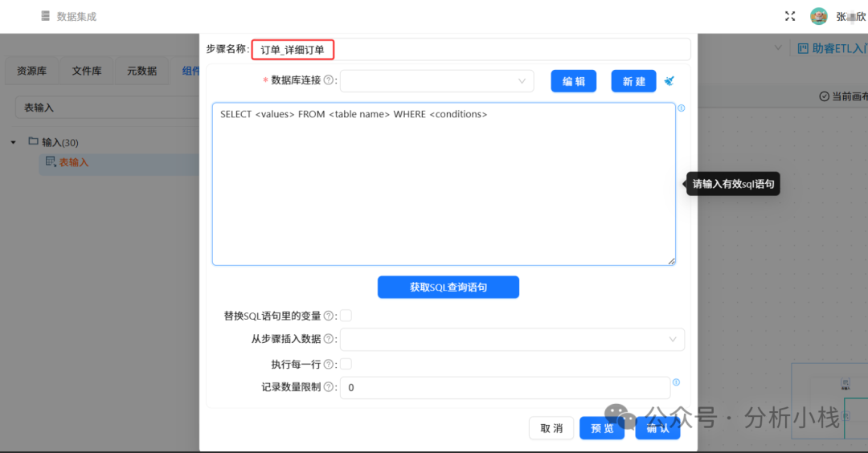Click the 当前画布 check icon
The height and width of the screenshot is (453, 868).
pyautogui.click(x=825, y=96)
